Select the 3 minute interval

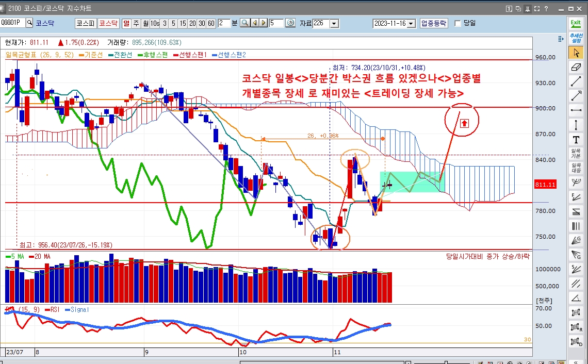(164, 23)
